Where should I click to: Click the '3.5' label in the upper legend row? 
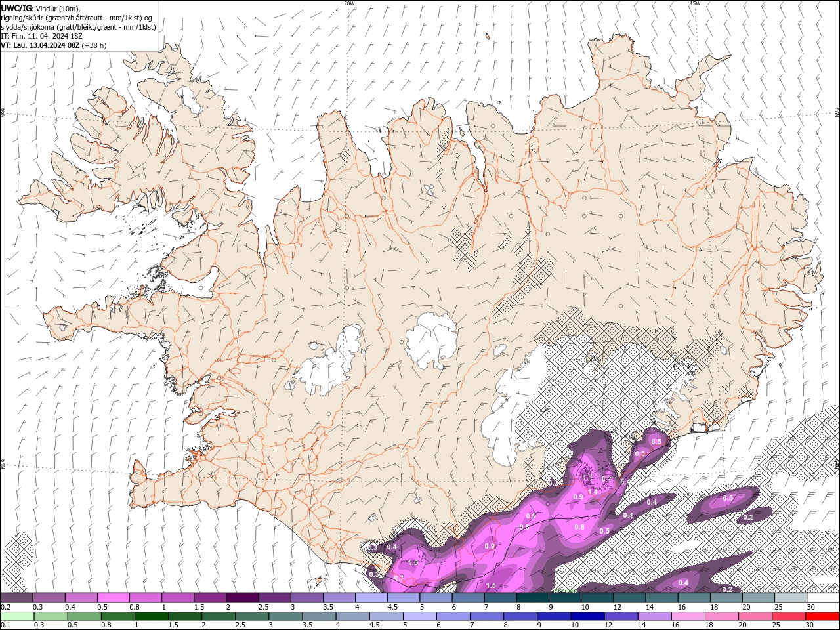coord(327,607)
